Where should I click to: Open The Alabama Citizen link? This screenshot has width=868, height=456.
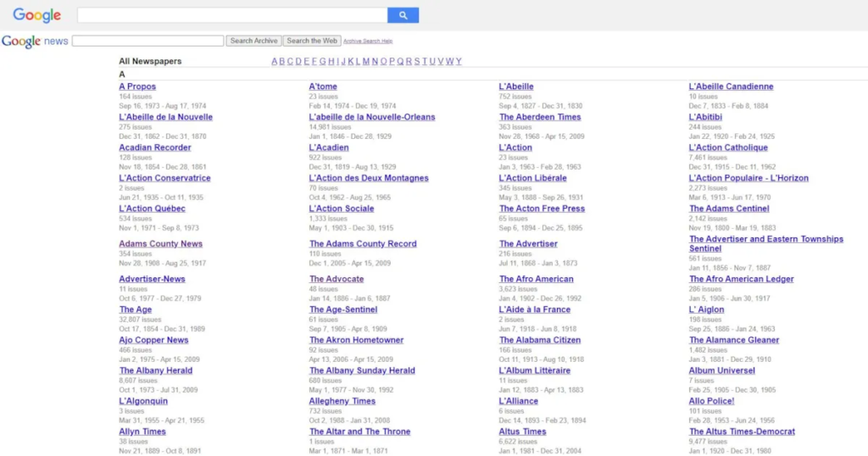point(540,340)
